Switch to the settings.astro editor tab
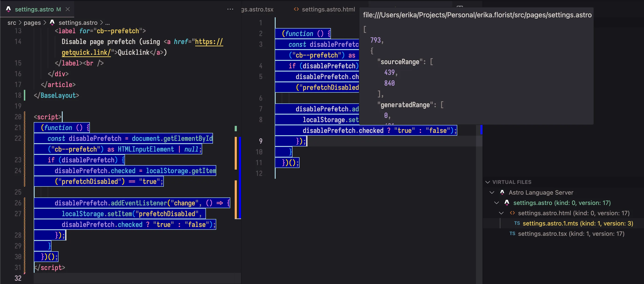This screenshot has width=644, height=284. pos(37,9)
